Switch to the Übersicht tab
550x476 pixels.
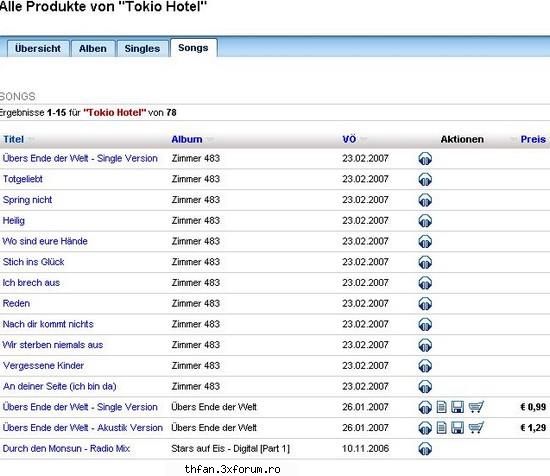pyautogui.click(x=38, y=48)
